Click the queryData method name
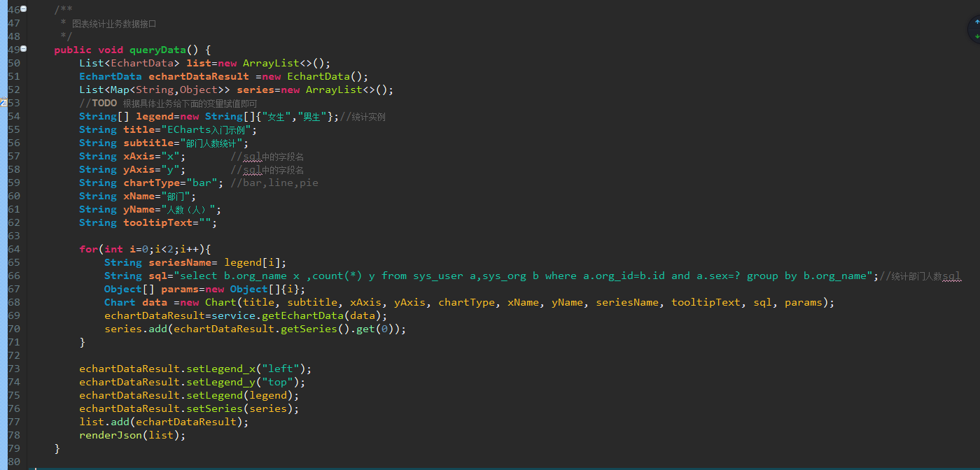 click(157, 50)
